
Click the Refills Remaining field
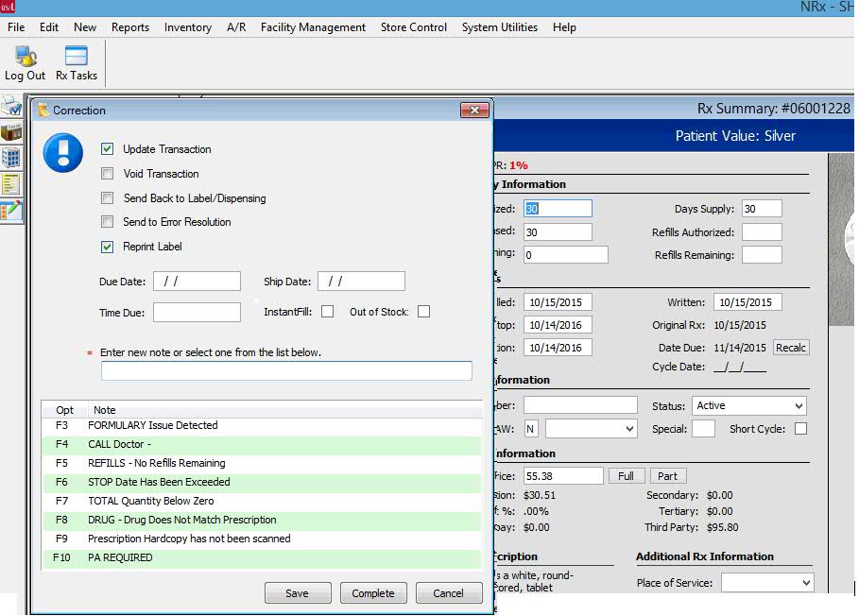762,254
